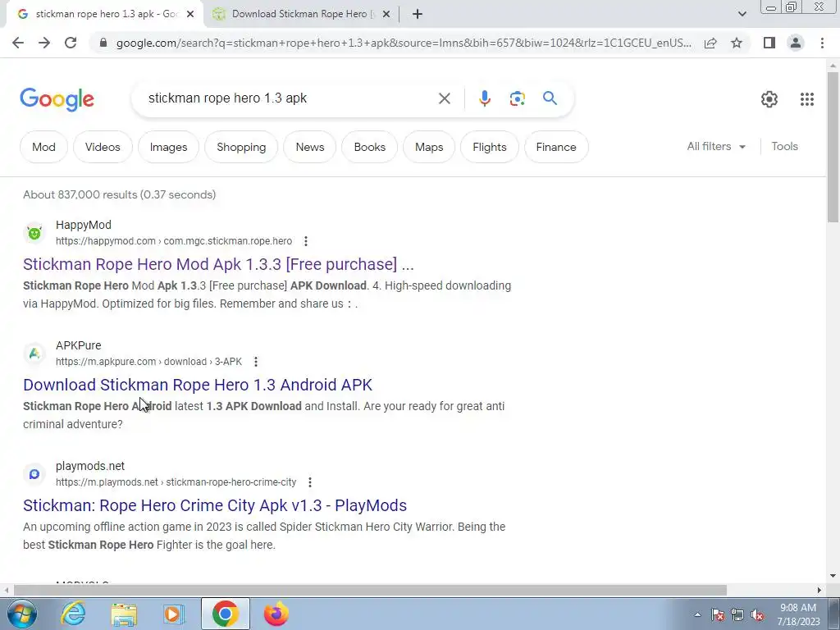Image resolution: width=840 pixels, height=630 pixels.
Task: Filter results by News
Action: [309, 147]
